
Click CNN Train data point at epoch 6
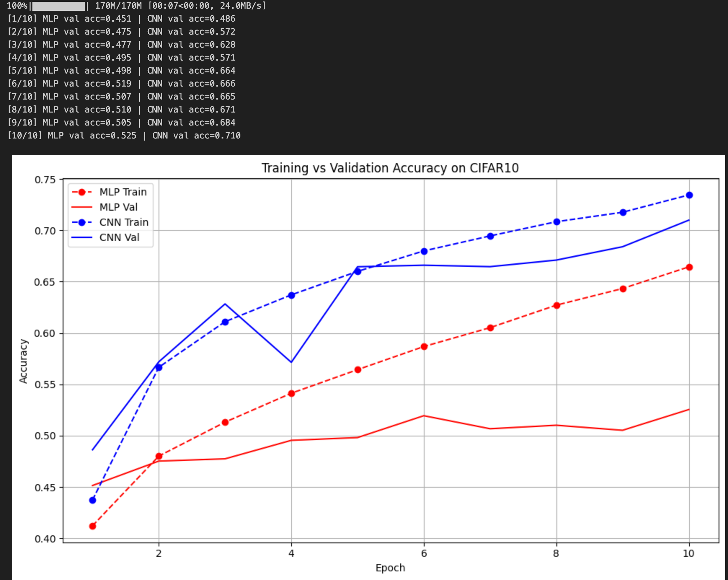click(424, 251)
